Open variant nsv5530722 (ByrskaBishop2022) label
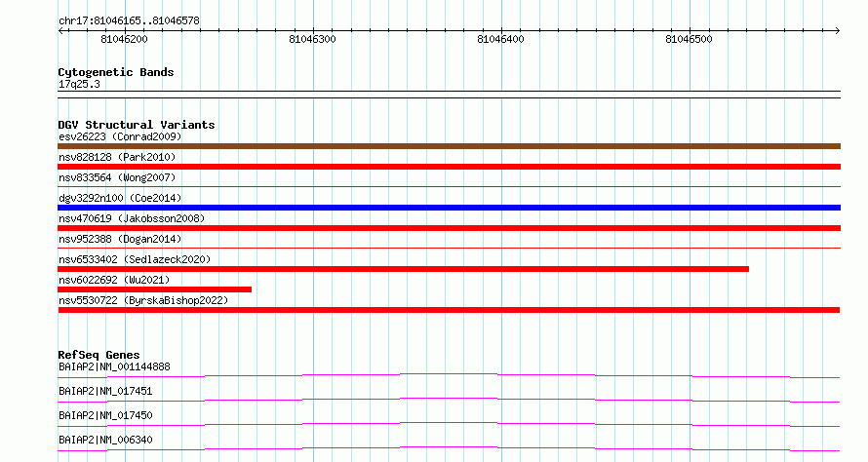Screen dimensions: 868x462 coord(143,300)
